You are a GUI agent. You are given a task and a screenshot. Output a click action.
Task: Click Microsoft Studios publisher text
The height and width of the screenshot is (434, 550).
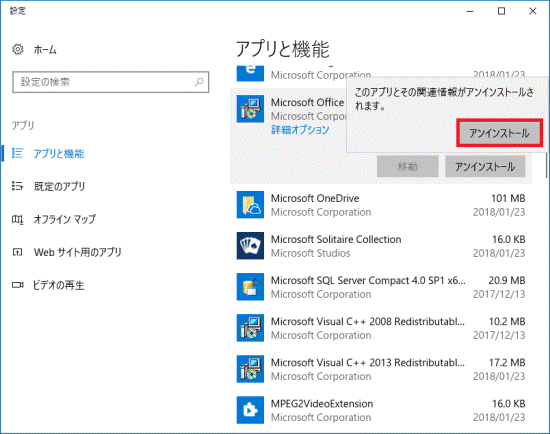pyautogui.click(x=310, y=253)
